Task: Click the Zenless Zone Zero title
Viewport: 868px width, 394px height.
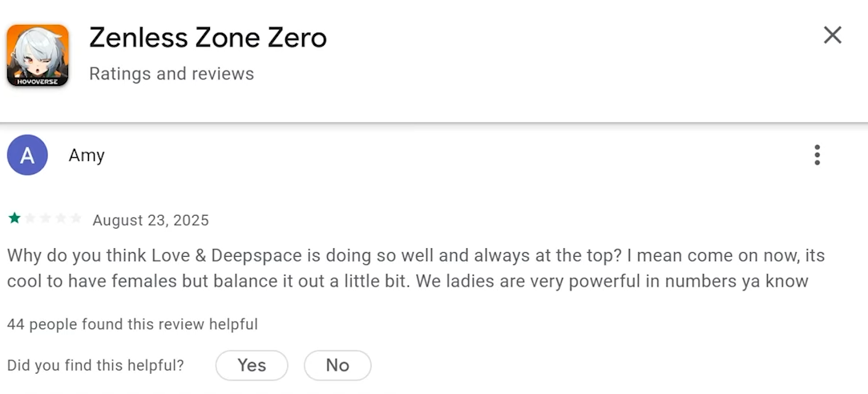Action: pos(208,39)
